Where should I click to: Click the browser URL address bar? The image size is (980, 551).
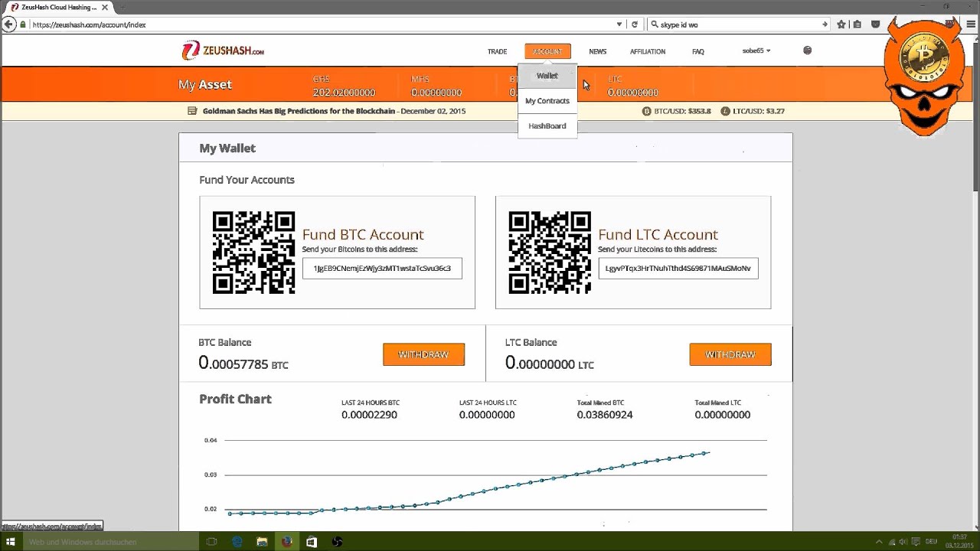point(322,24)
